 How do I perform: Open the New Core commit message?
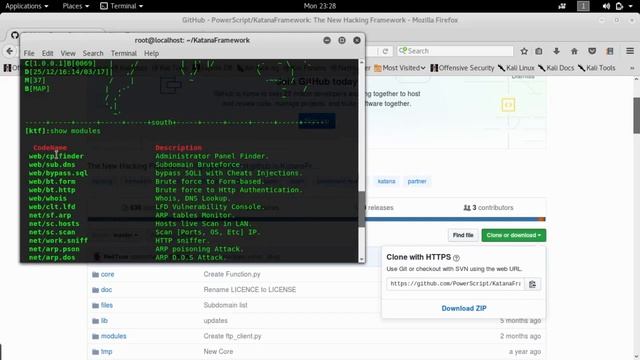pos(218,352)
